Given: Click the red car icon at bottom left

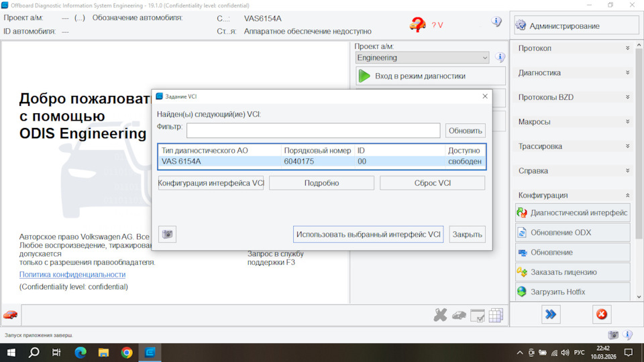Looking at the screenshot, I should (x=11, y=315).
